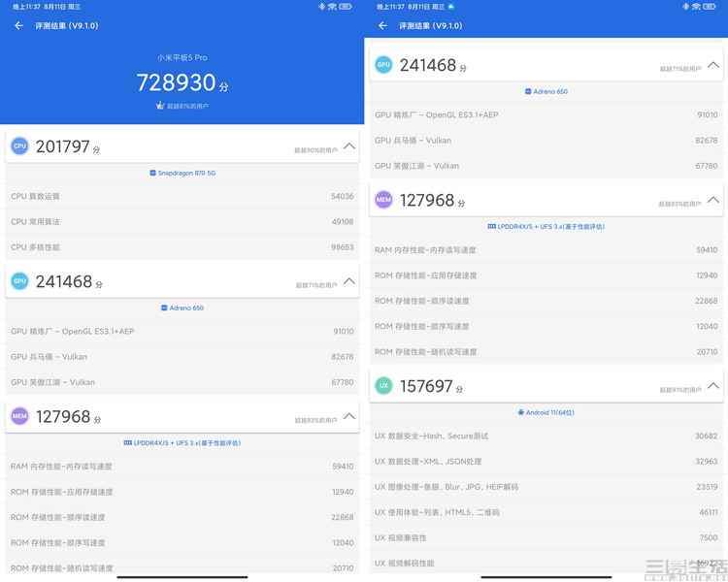Select the CPU 常用算法 row
The image size is (728, 582).
(182, 222)
